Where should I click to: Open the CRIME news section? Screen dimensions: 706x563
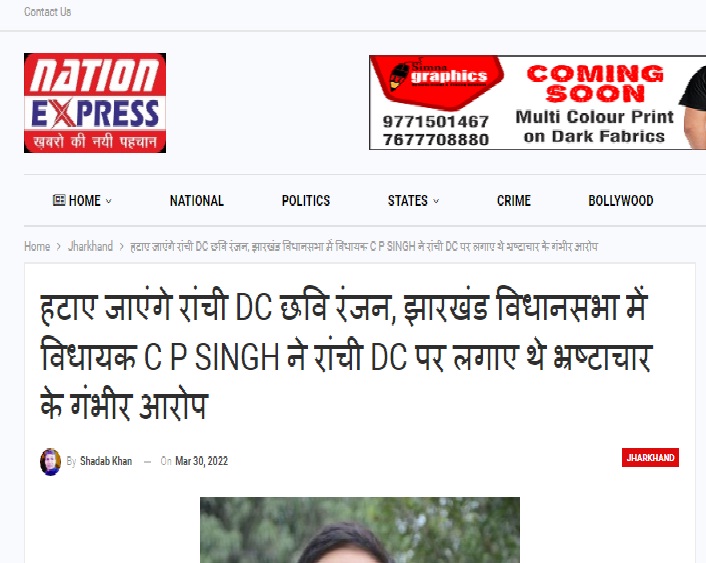[x=514, y=200]
